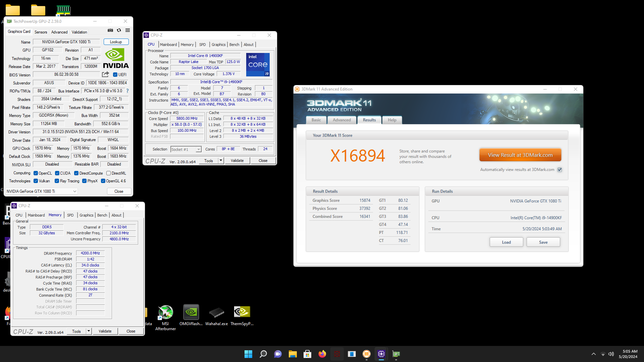Image resolution: width=644 pixels, height=362 pixels.
Task: Click GPU-Z refresh icon
Action: click(x=119, y=30)
